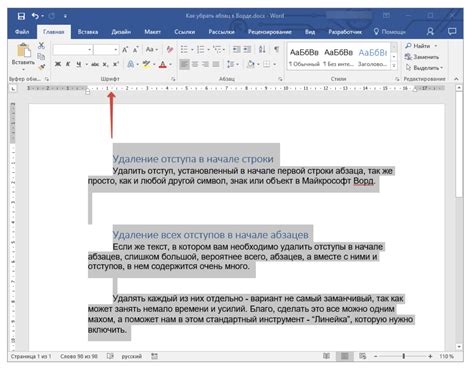Apply the yellow text highlight color

click(146, 64)
